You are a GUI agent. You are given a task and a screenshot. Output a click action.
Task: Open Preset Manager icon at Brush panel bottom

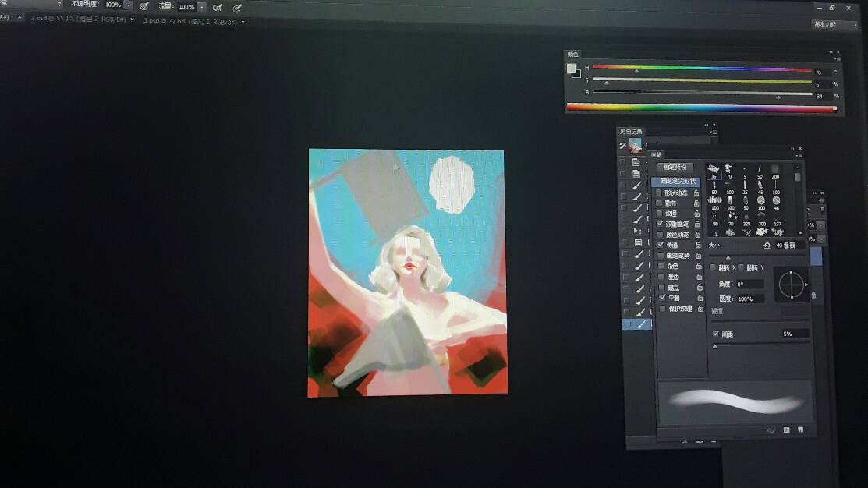(x=787, y=430)
